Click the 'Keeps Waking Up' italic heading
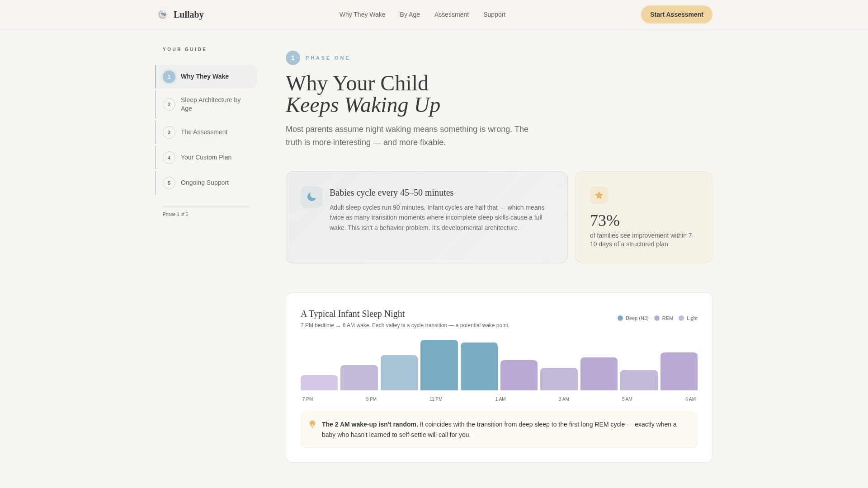This screenshot has width=868, height=488. [363, 105]
